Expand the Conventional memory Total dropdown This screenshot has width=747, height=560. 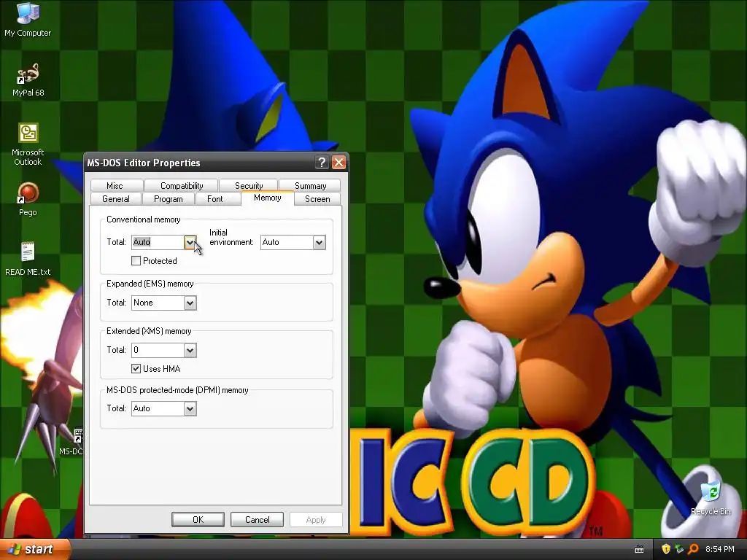pos(190,242)
